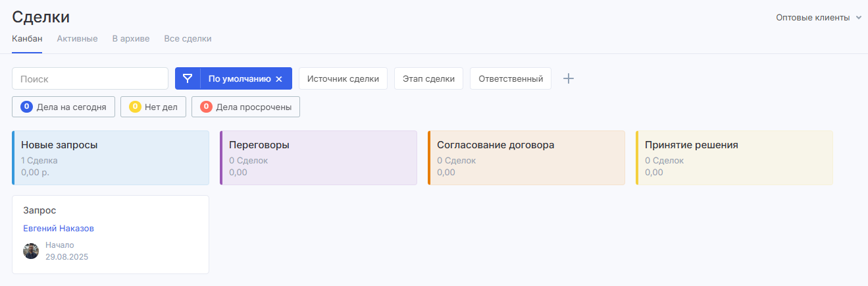Viewport: 868px width, 286px height.
Task: Open the Источник сделки filter dropdown
Action: 343,78
